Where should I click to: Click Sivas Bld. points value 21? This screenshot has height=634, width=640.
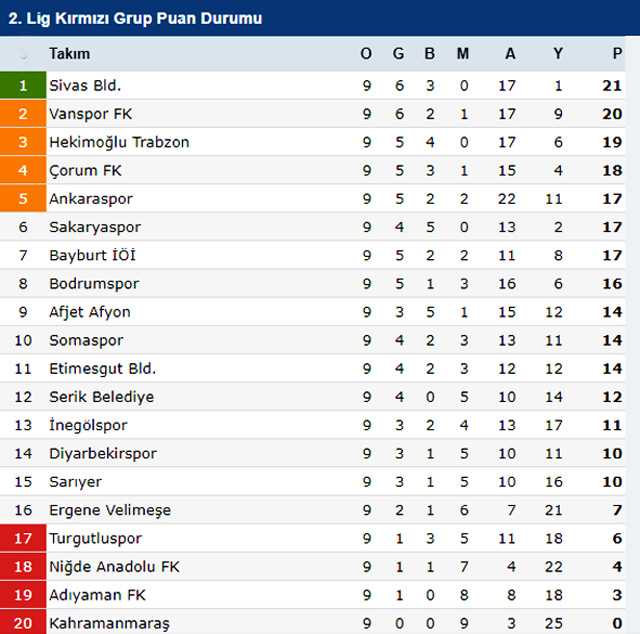pyautogui.click(x=612, y=86)
